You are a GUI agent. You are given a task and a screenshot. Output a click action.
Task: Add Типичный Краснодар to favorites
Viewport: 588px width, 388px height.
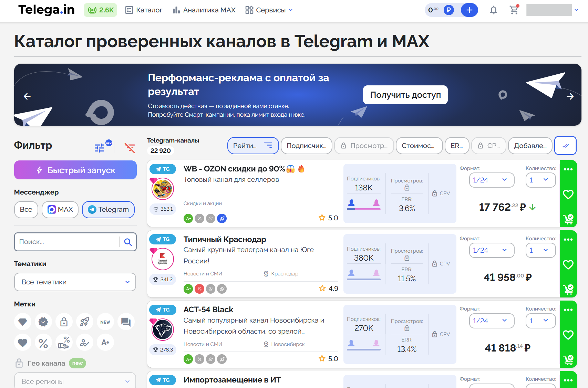click(x=568, y=265)
